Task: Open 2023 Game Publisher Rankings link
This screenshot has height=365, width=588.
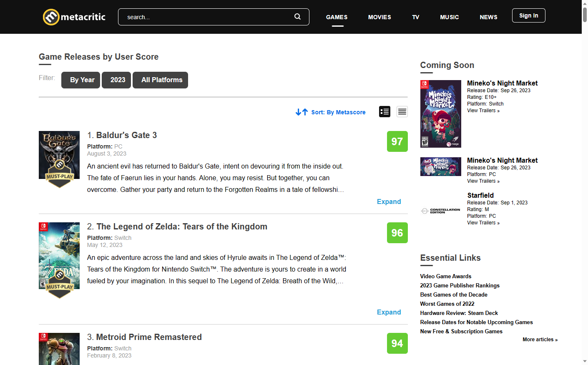Action: [x=460, y=285]
